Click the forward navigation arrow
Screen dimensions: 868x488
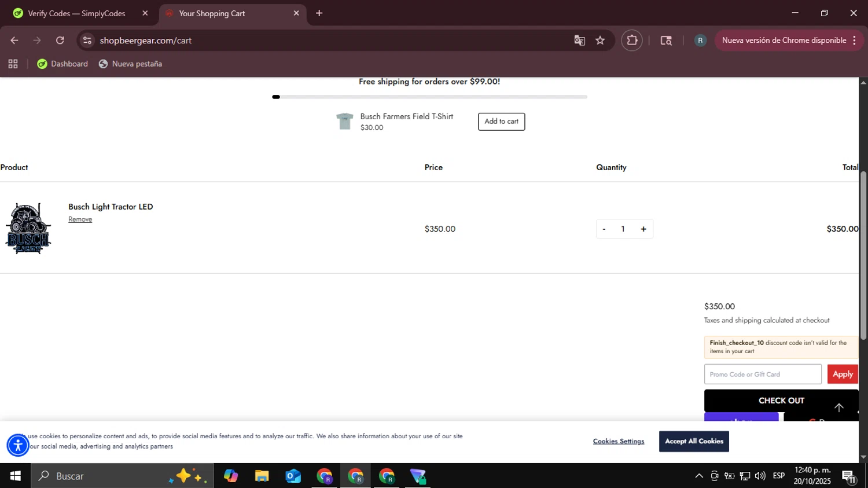(37, 41)
